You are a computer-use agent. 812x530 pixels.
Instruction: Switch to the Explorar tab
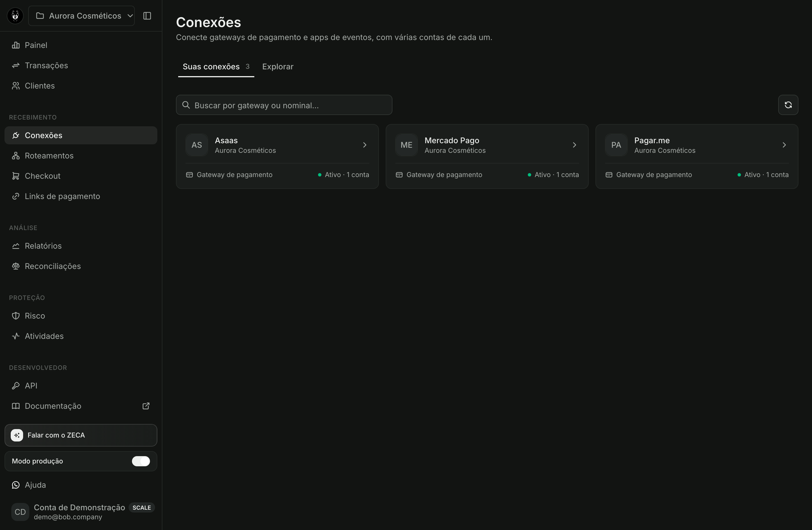click(278, 67)
